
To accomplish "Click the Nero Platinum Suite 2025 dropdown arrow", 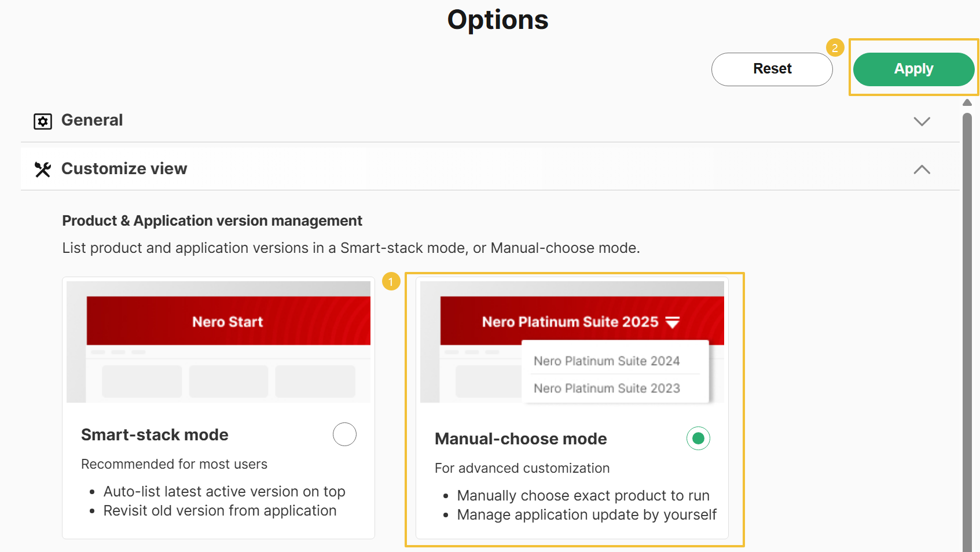I will pyautogui.click(x=673, y=322).
